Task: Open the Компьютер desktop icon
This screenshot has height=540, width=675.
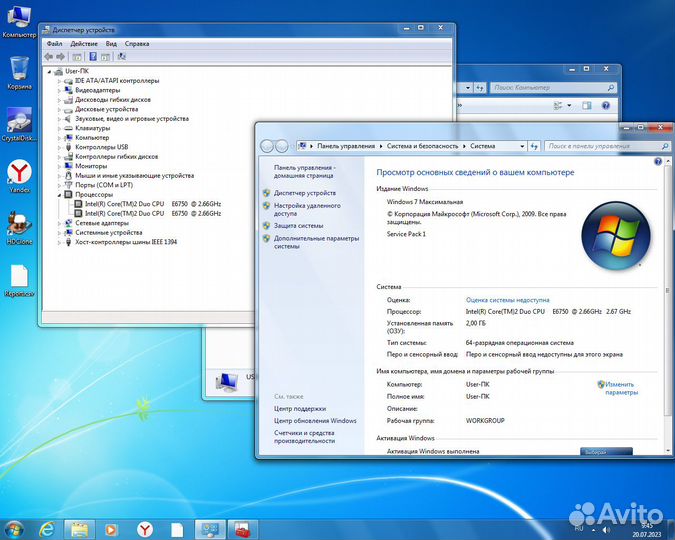Action: click(19, 22)
